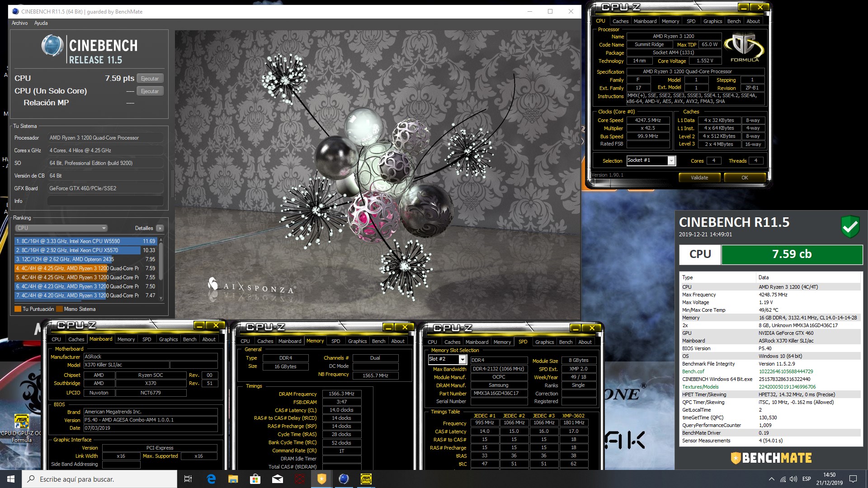868x488 pixels.
Task: Open the Mail app in the taskbar
Action: [x=278, y=479]
